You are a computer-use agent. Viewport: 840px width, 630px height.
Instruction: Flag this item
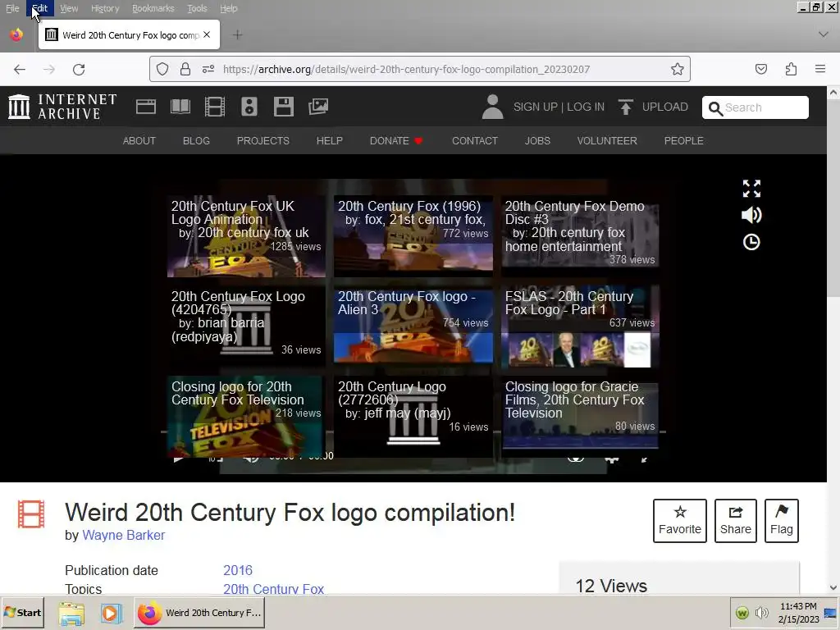[x=782, y=521]
